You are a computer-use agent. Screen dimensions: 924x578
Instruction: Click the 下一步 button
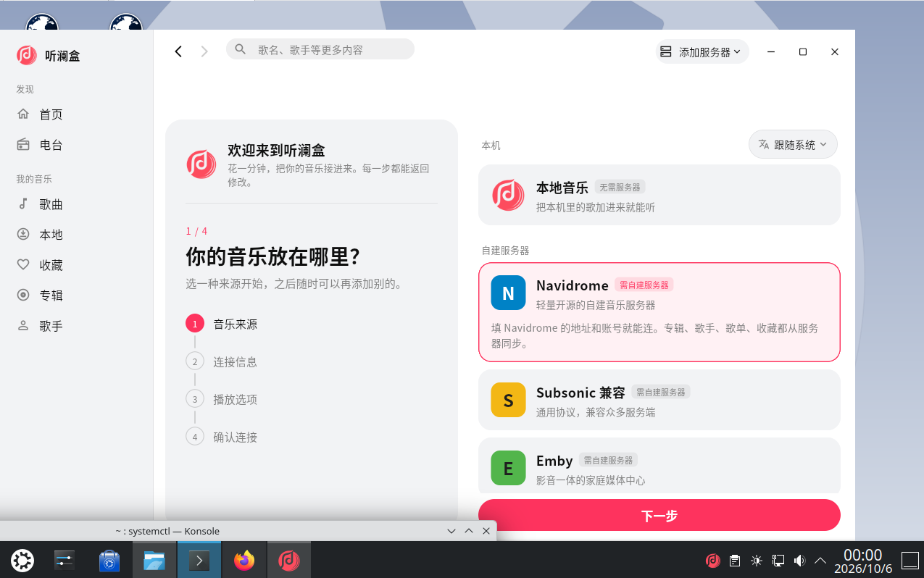pos(659,516)
